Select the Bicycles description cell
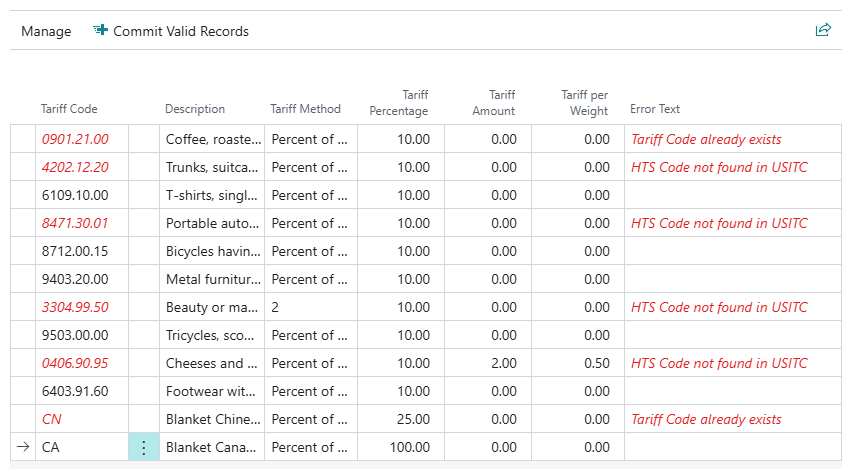Viewport: 847px width, 469px height. click(213, 252)
